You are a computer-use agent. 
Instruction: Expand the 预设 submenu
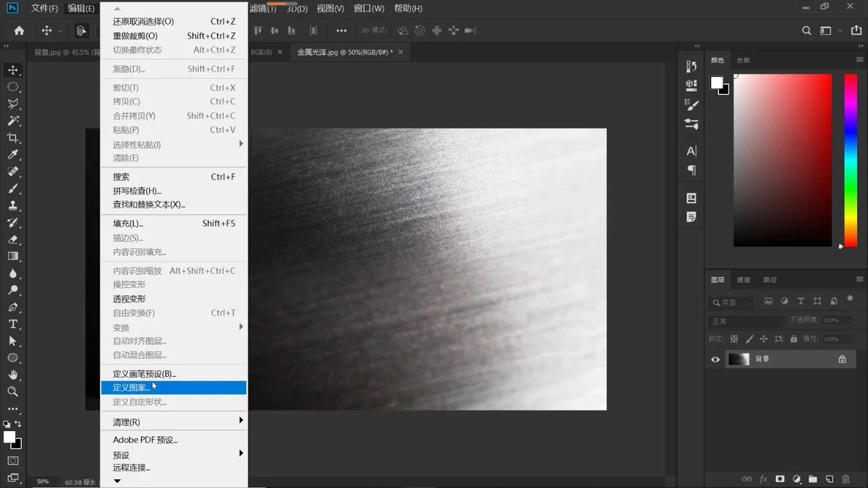174,455
